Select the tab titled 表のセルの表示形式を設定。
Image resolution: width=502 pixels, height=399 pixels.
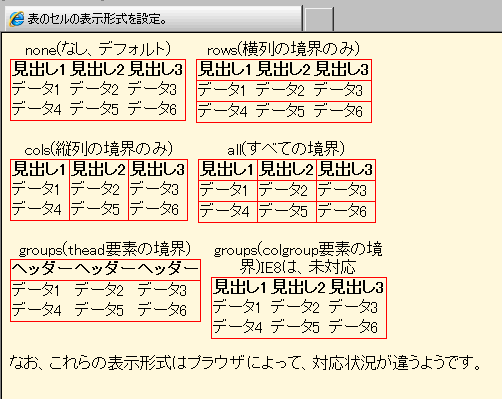point(153,19)
